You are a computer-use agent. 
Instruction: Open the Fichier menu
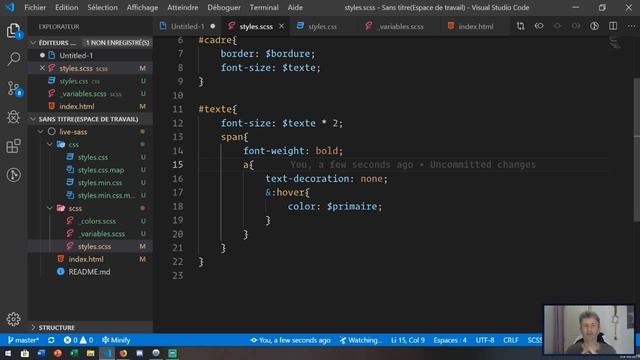(35, 7)
